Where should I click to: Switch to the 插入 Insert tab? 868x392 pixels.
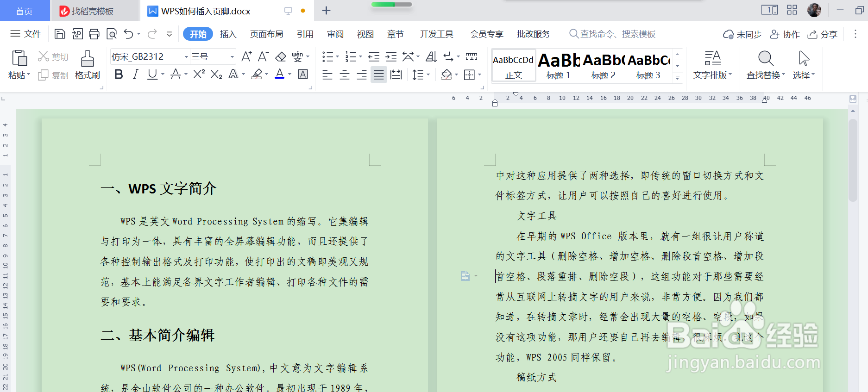[228, 34]
